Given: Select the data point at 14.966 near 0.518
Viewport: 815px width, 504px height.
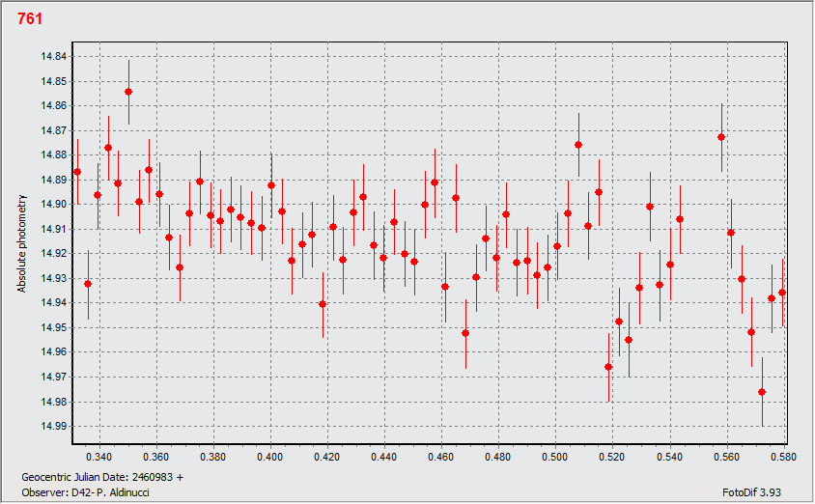Looking at the screenshot, I should 608,367.
